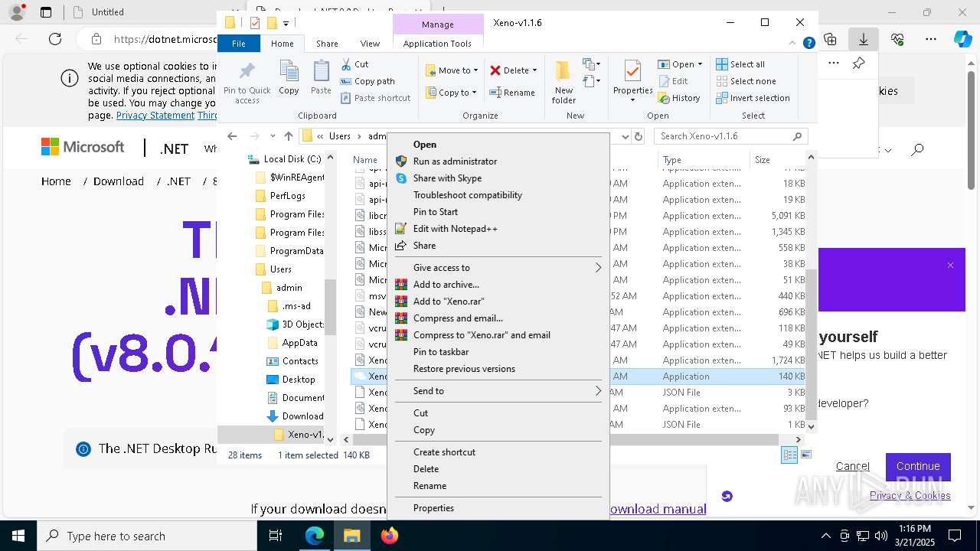
Task: Select Copy path in the ribbon
Action: (x=367, y=81)
